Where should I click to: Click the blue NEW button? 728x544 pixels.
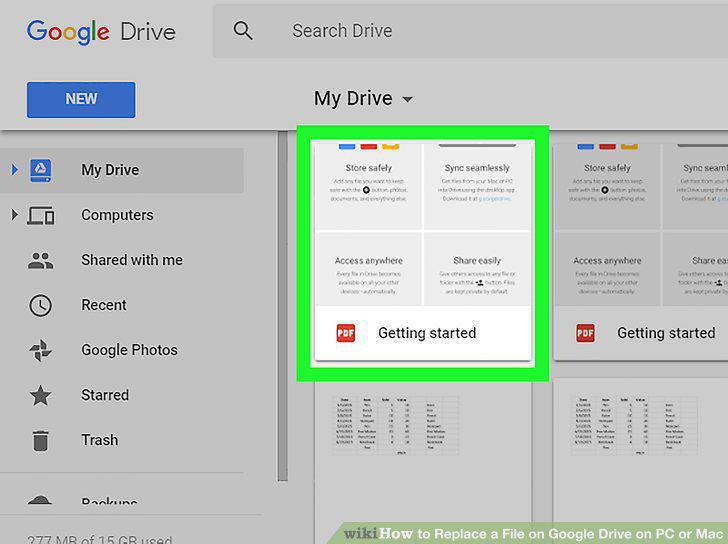click(81, 100)
